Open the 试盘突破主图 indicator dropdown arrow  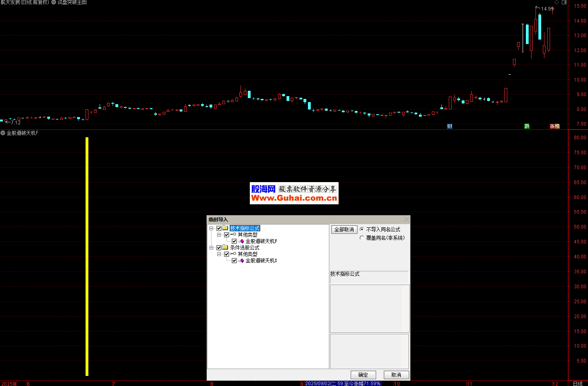[54, 2]
